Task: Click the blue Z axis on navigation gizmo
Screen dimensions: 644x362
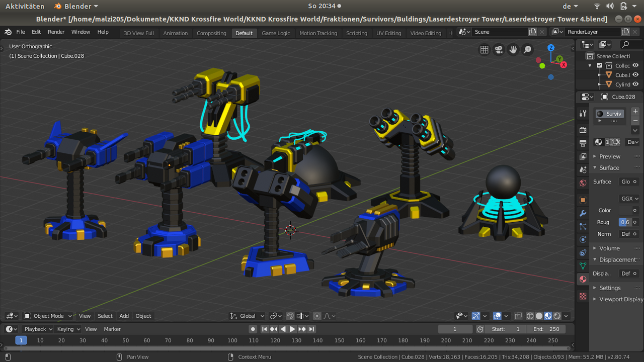Action: pyautogui.click(x=551, y=48)
